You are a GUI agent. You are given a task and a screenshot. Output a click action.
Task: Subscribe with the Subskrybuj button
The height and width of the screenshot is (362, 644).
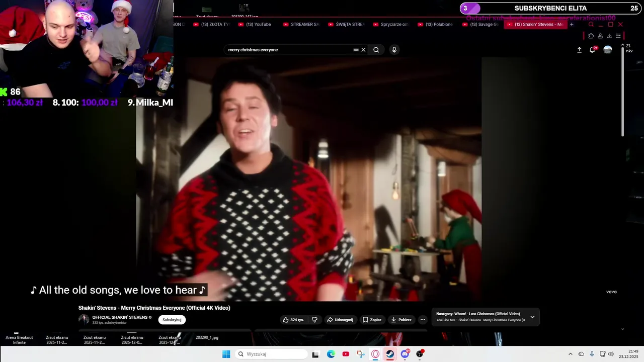(172, 320)
